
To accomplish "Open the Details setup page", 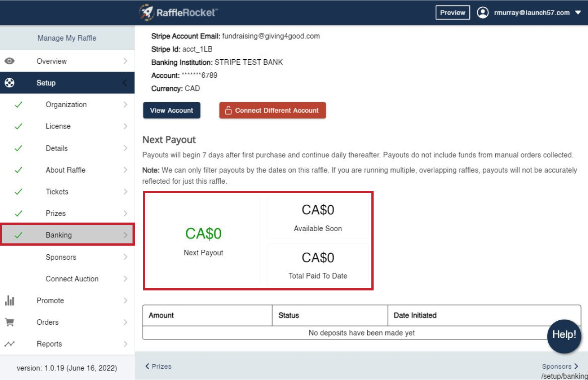I will pos(67,148).
